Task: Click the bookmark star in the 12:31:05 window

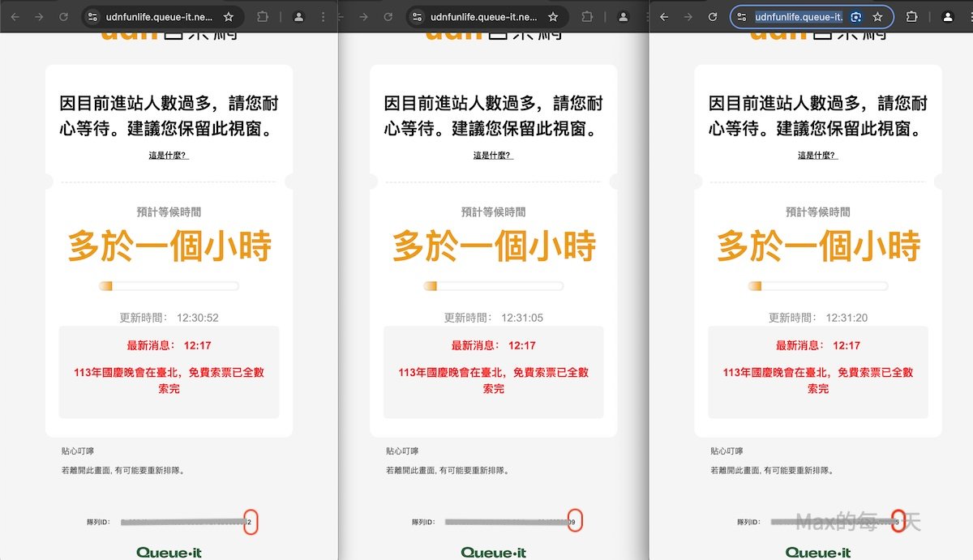Action: pyautogui.click(x=553, y=16)
